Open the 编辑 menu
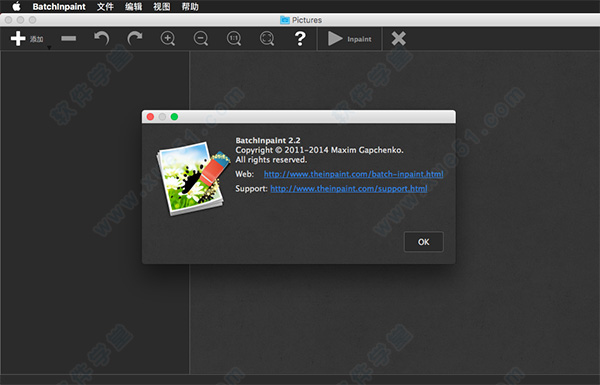Viewport: 600px width, 385px height. (134, 7)
